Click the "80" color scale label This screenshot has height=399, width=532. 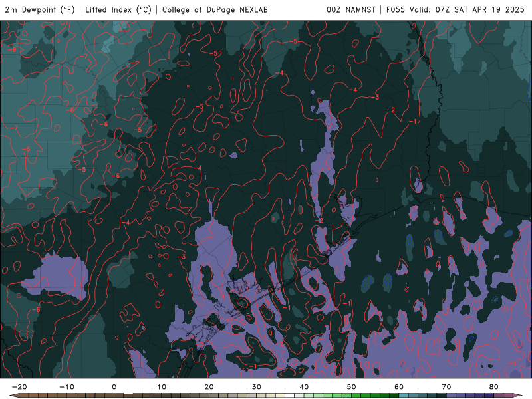click(494, 387)
